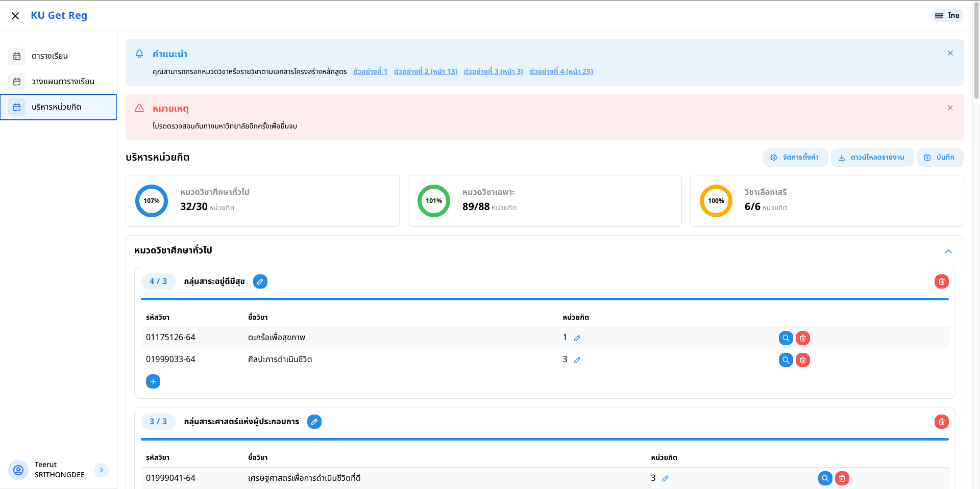Viewport: 980px width, 489px height.
Task: Click the edit pencil beside กลุ่มสาระอยู่ดีมีสุข
Action: [x=260, y=281]
